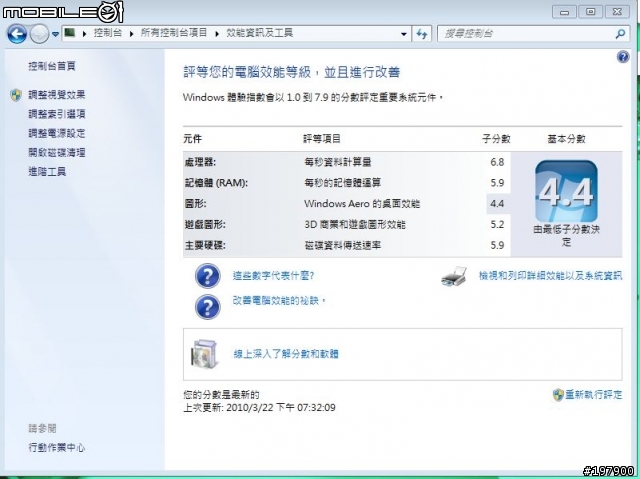Select 所有控制台項目 breadcrumb
640x479 pixels.
click(174, 33)
